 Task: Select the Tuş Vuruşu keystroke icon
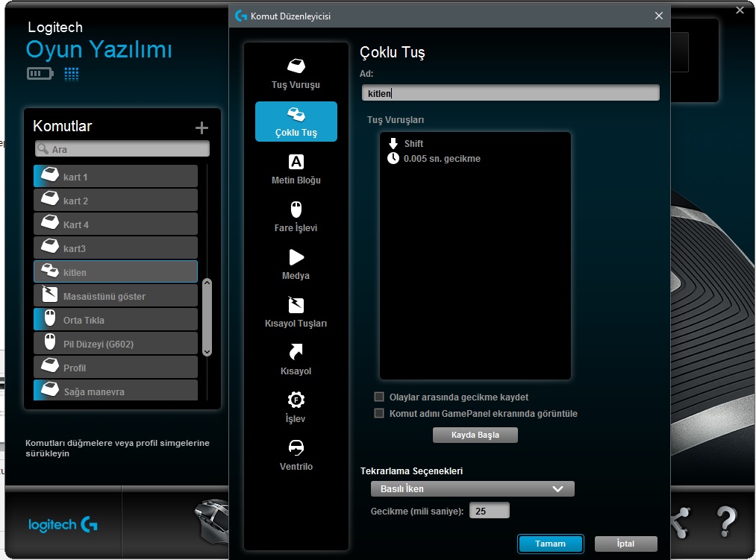point(296,66)
